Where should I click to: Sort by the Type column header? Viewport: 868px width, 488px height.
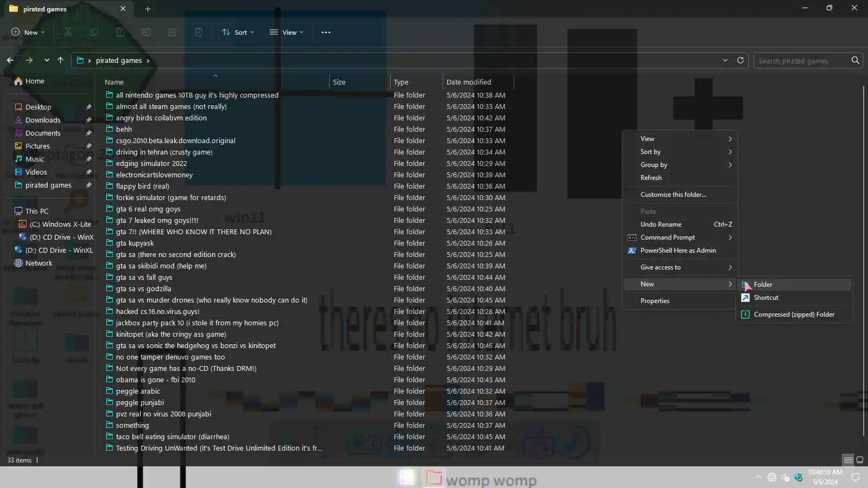pos(416,82)
